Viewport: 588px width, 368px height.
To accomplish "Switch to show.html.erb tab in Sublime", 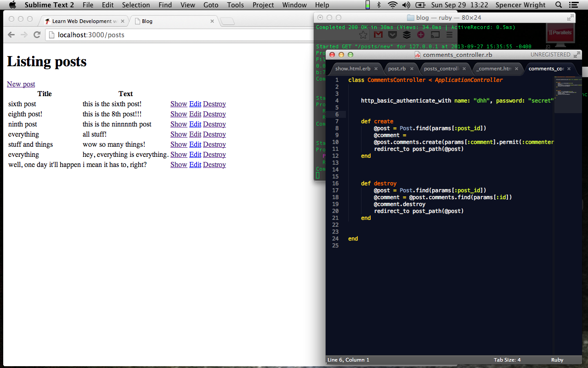I will (353, 69).
